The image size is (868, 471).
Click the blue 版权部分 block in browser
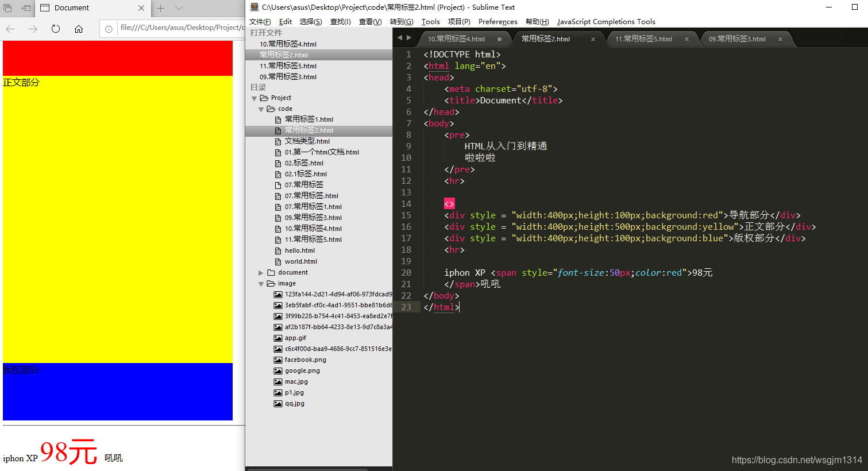118,392
